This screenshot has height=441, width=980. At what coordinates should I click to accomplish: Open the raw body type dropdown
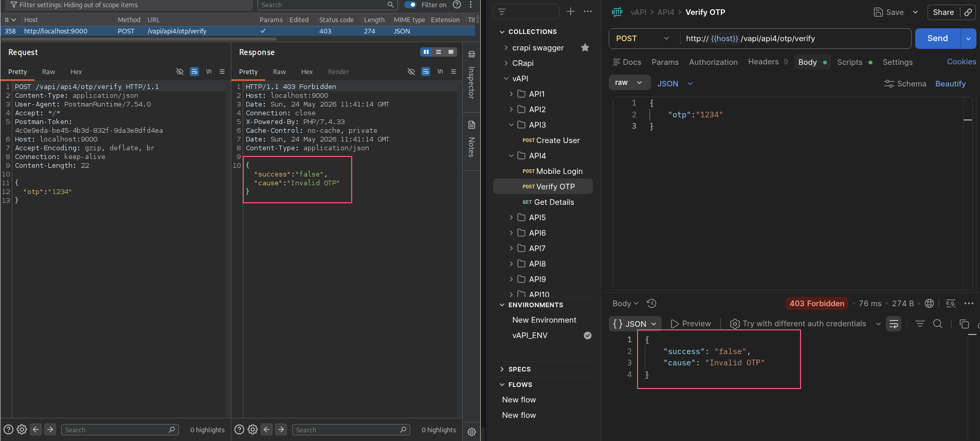tap(629, 83)
